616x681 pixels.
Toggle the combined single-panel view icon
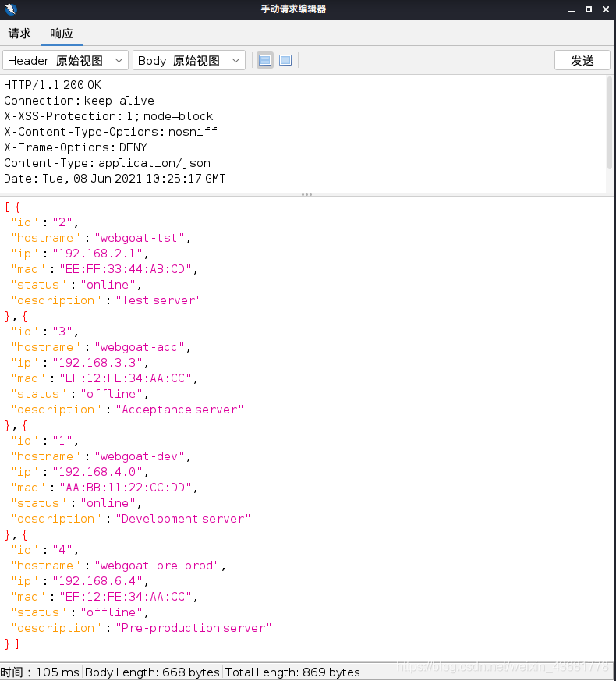point(285,60)
